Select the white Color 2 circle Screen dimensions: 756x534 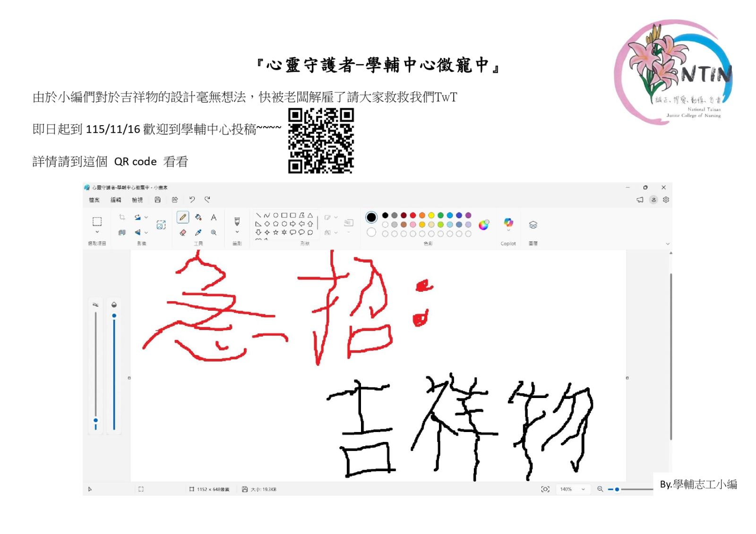pos(371,232)
